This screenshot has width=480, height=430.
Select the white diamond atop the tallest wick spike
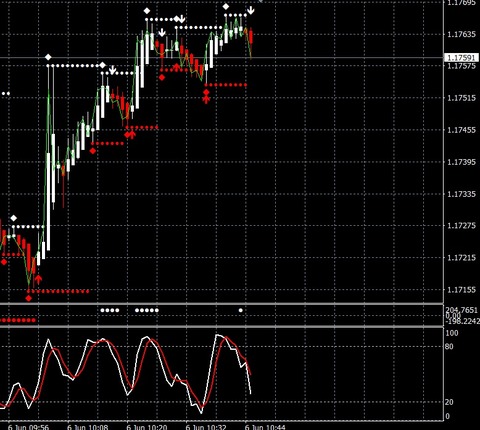point(48,57)
